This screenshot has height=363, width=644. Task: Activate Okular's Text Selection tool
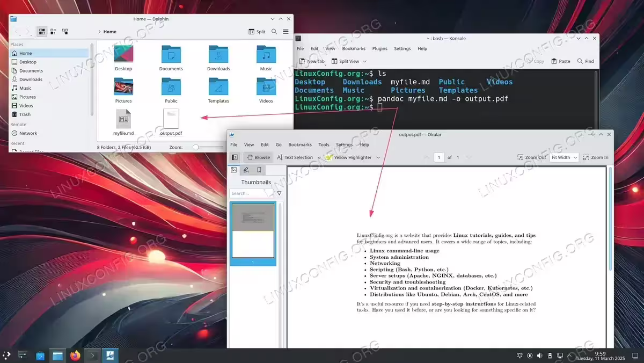click(295, 157)
